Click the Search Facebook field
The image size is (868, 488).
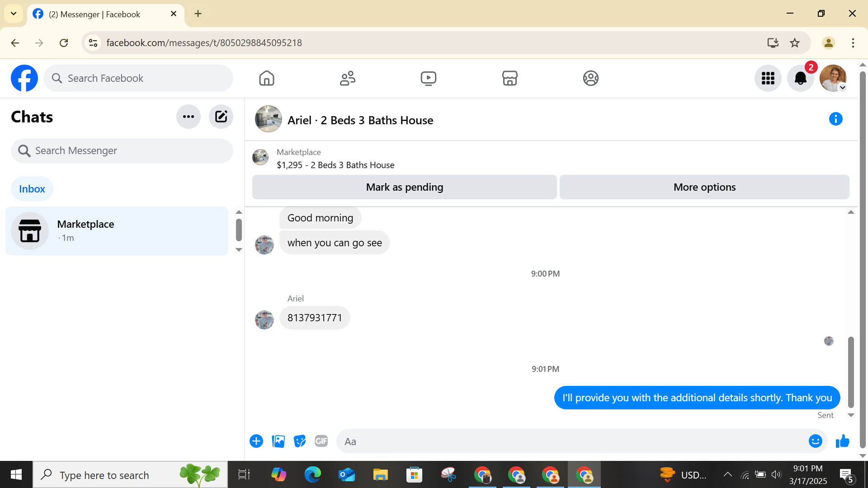(x=138, y=78)
